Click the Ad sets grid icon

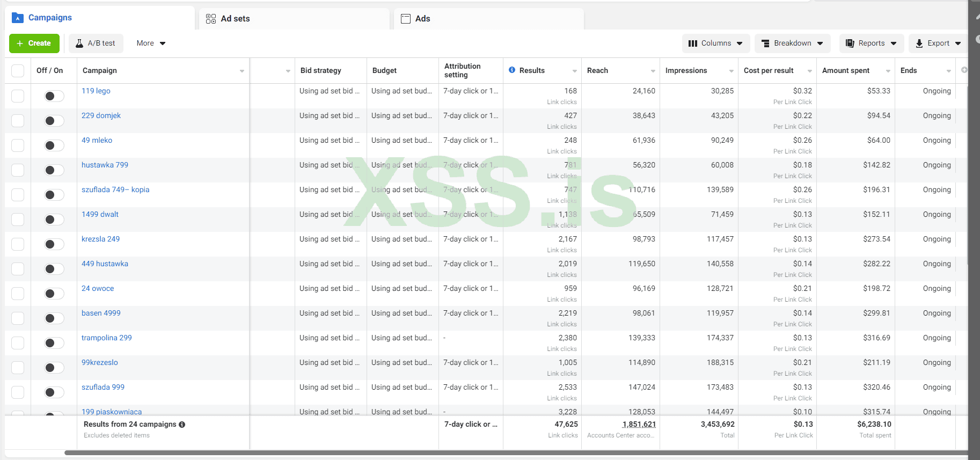[211, 19]
